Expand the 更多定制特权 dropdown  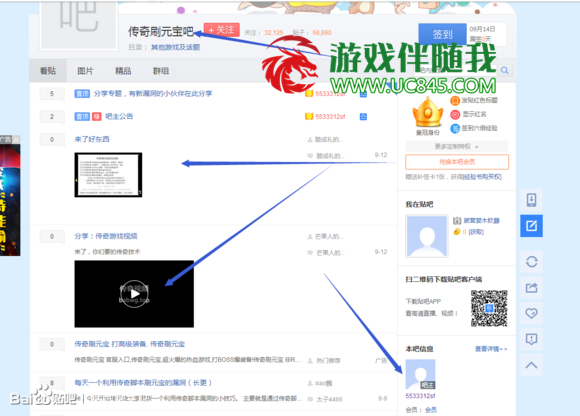pos(456,147)
